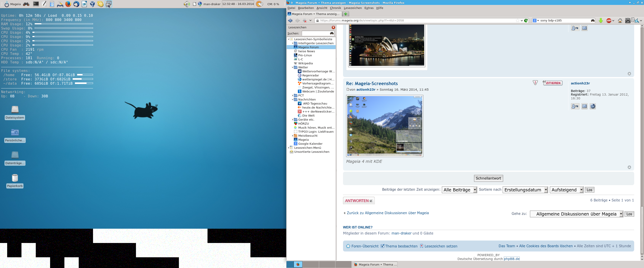The height and width of the screenshot is (268, 644).
Task: Expand the Meistbesucht folder
Action: pos(292,136)
